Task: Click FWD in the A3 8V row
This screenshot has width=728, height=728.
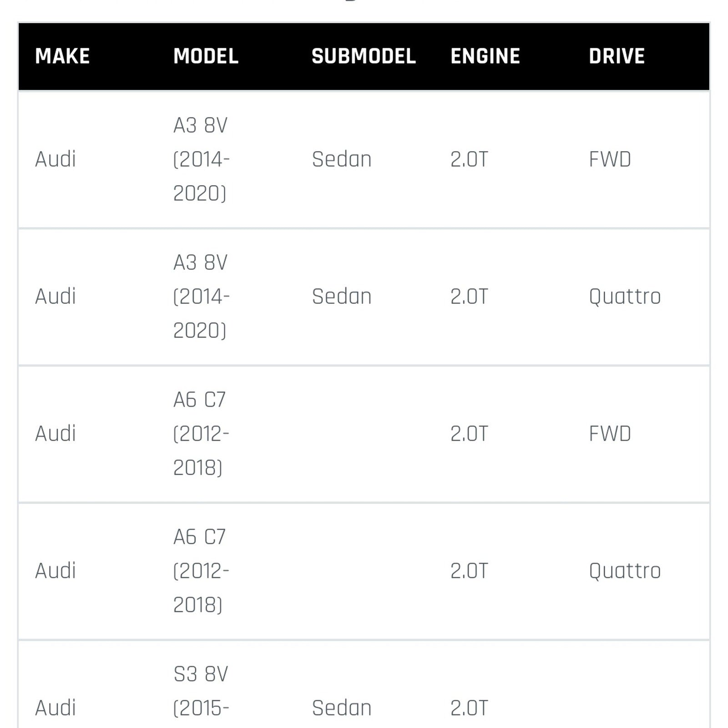Action: click(x=610, y=159)
